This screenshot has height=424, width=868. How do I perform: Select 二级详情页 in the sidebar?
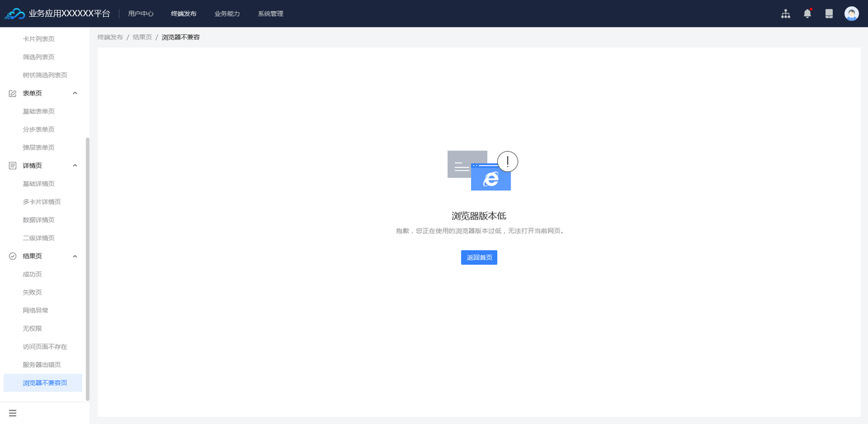pos(38,238)
